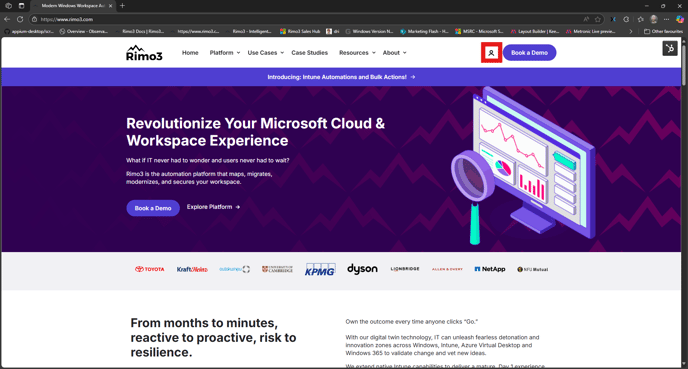Click the Toyota logo

pos(150,269)
